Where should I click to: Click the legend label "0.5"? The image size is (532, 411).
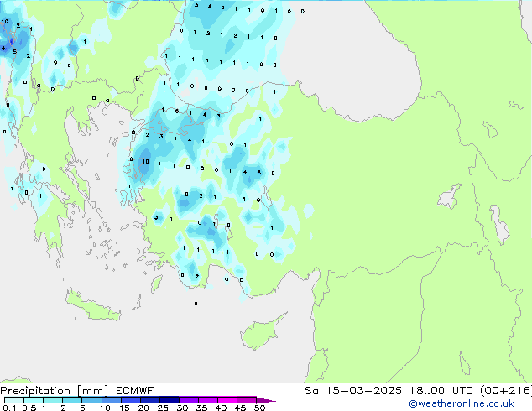(x=29, y=408)
